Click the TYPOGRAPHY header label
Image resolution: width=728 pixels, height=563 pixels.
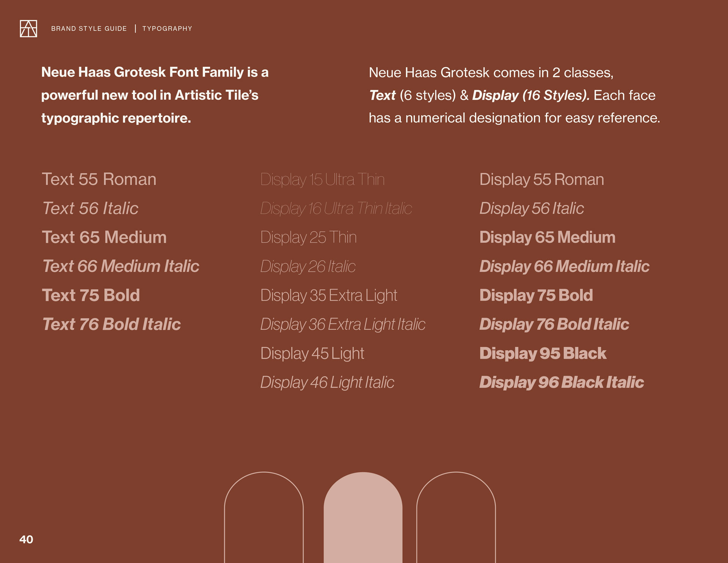[x=167, y=29]
